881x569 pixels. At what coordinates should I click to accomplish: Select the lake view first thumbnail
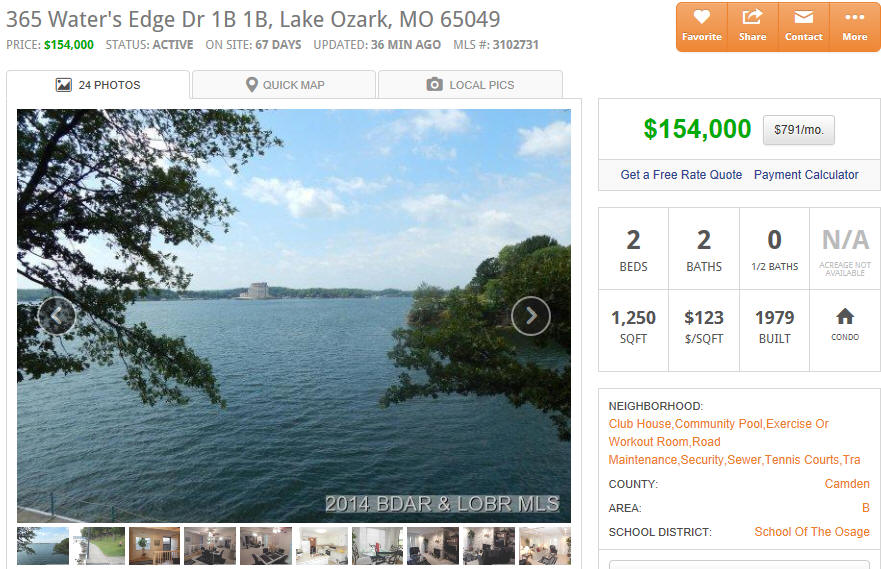tap(43, 545)
